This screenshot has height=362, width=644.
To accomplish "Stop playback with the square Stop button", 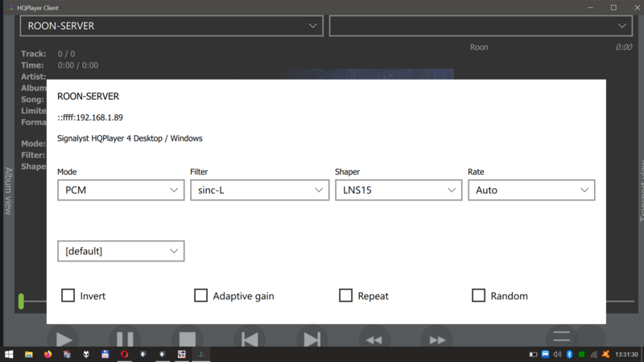I will (188, 339).
